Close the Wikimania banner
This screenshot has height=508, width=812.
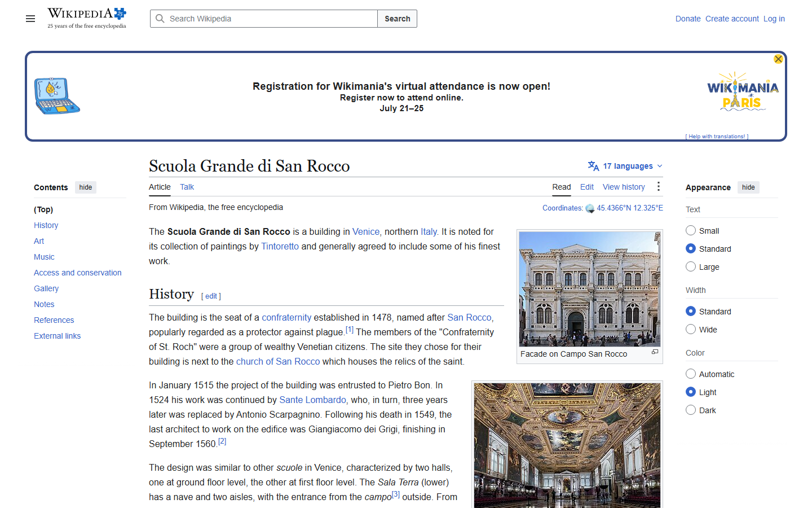coord(778,59)
